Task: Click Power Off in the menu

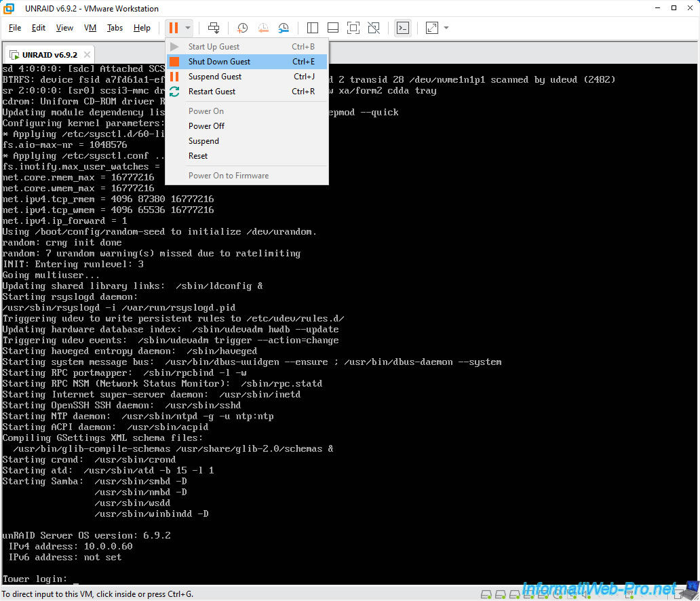Action: pyautogui.click(x=206, y=126)
